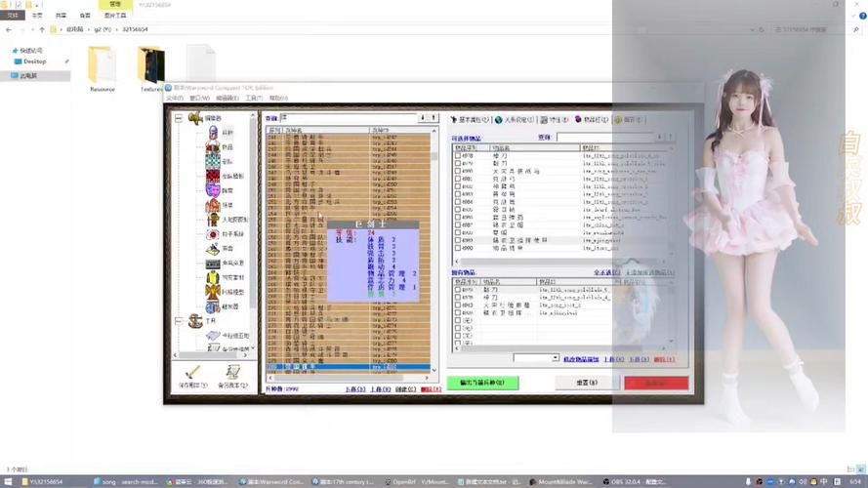Open the 窗口(W) menu in the editor
Image resolution: width=868 pixels, height=488 pixels.
pyautogui.click(x=200, y=98)
